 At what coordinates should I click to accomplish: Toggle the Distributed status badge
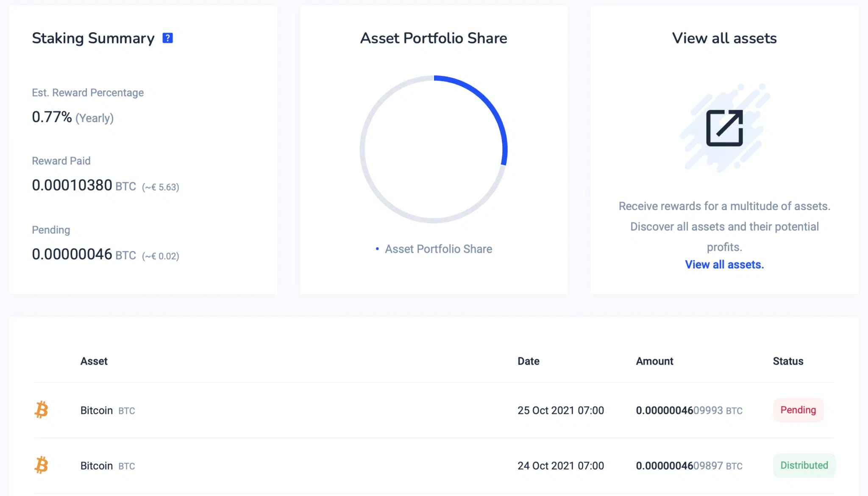804,465
